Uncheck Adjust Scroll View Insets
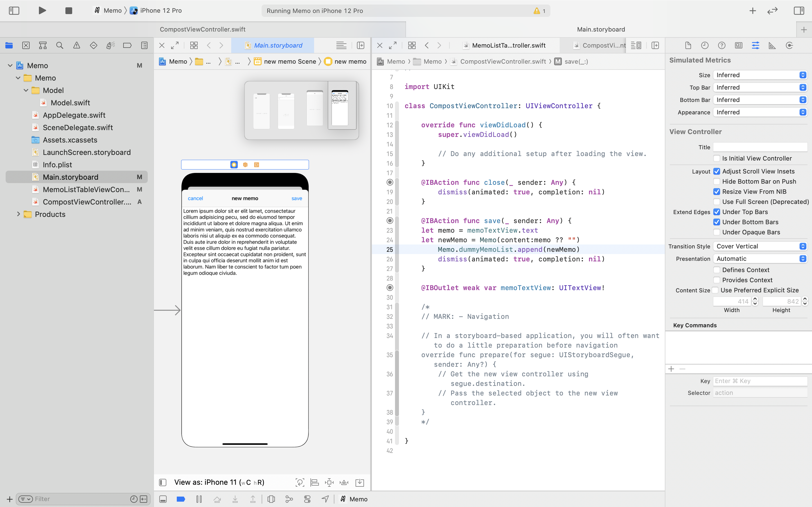 click(717, 171)
